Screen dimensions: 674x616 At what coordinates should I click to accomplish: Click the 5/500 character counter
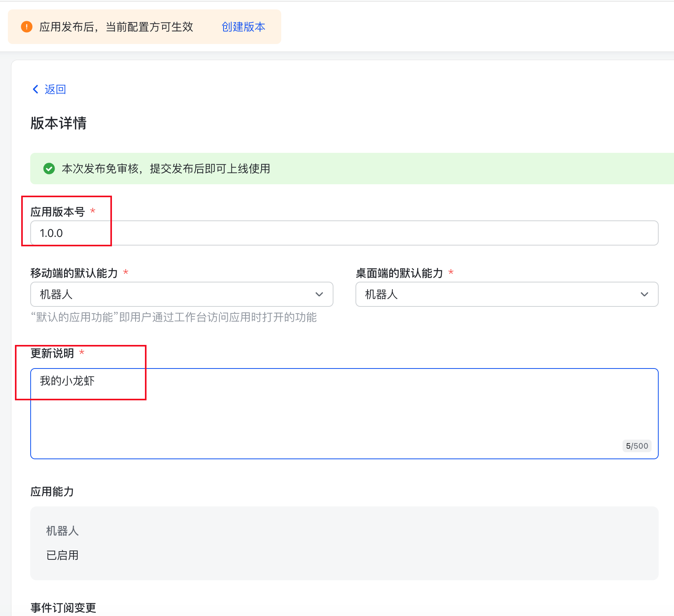coord(637,446)
